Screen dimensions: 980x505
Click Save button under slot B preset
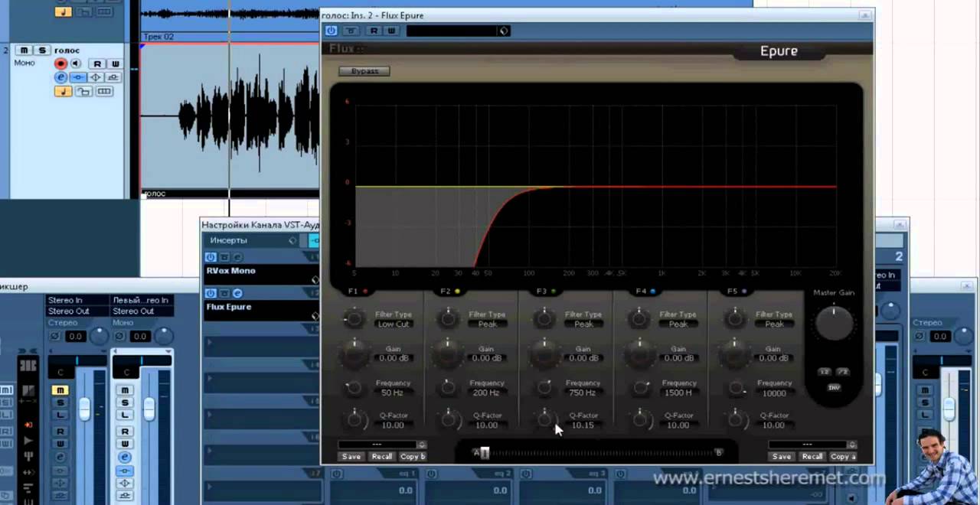point(782,457)
